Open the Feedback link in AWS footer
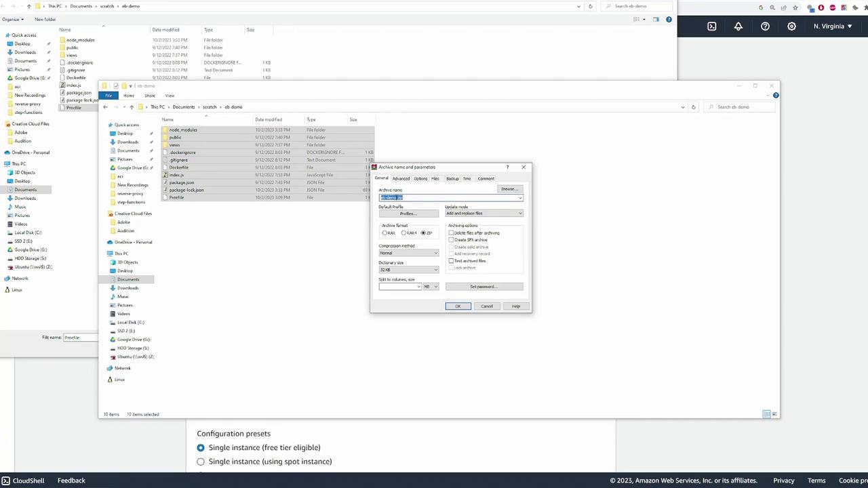This screenshot has width=868, height=488. [71, 481]
